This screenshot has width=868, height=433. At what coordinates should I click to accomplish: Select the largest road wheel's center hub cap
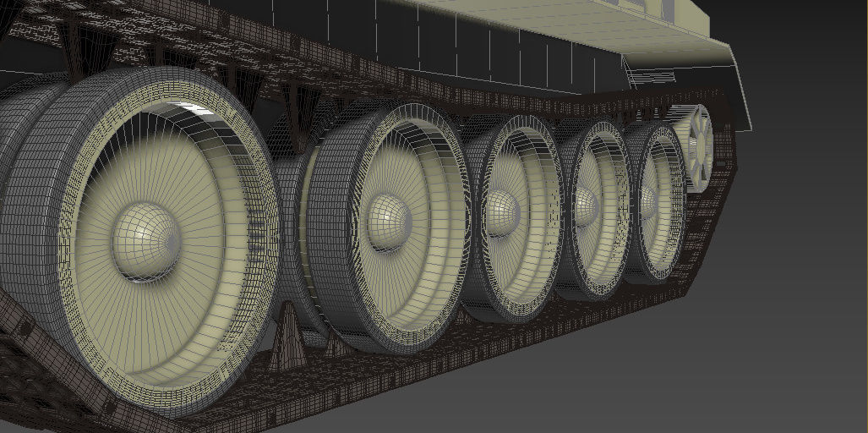tap(147, 241)
